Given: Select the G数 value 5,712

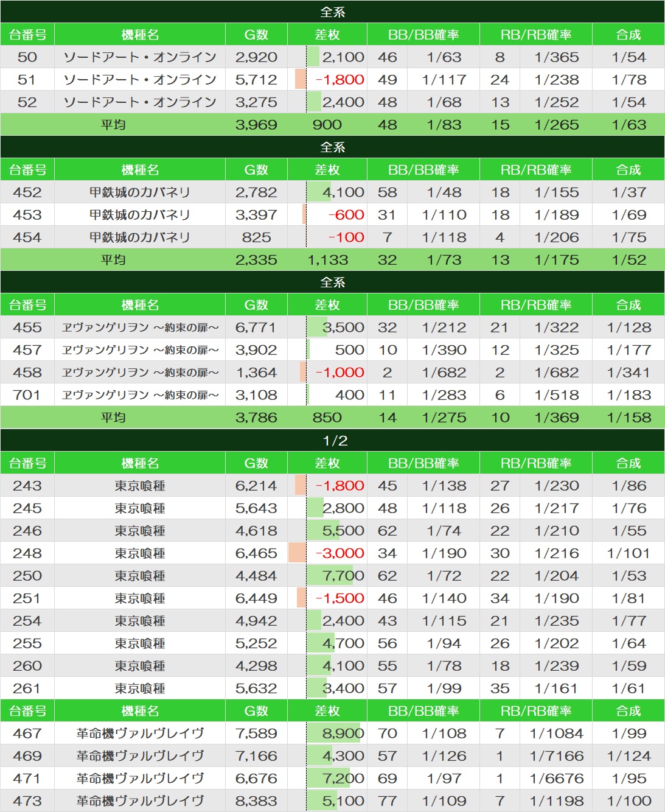Looking at the screenshot, I should 256,80.
